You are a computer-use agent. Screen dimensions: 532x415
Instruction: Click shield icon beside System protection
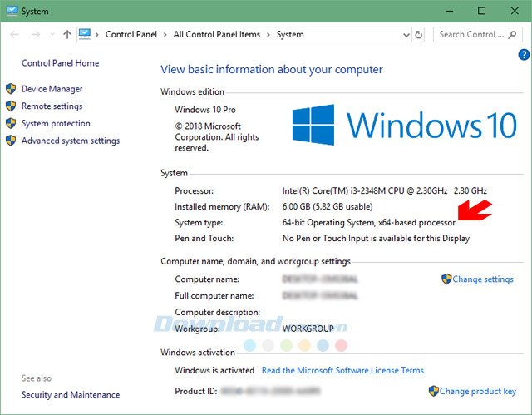(x=11, y=124)
